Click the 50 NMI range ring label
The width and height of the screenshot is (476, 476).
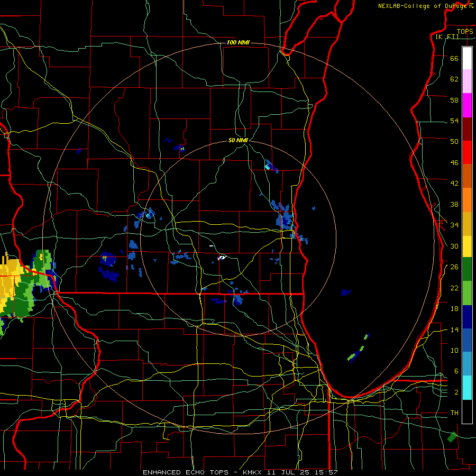(x=238, y=140)
